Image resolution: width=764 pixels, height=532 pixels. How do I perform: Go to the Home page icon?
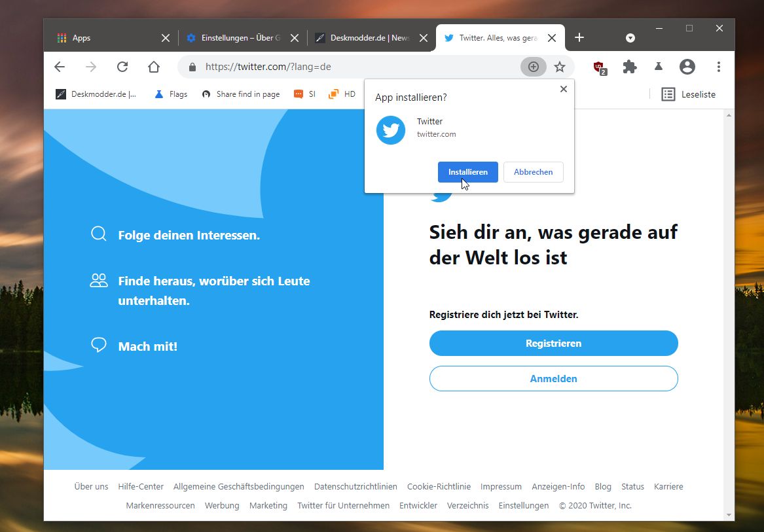pyautogui.click(x=154, y=67)
